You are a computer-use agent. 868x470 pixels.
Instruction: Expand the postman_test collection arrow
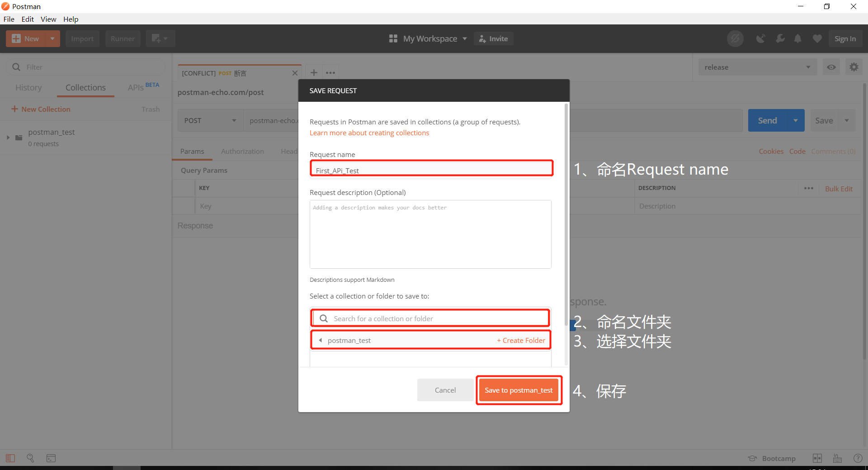(8, 138)
